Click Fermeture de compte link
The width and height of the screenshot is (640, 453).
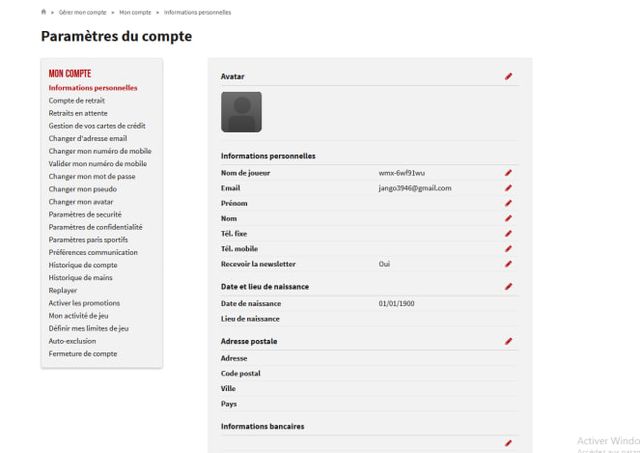click(x=83, y=353)
